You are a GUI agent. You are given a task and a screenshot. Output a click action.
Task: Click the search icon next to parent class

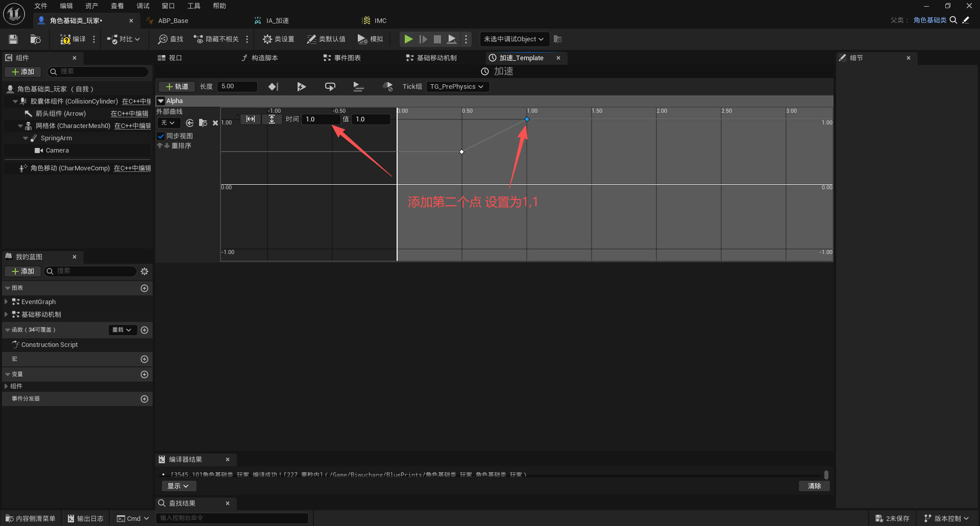(953, 20)
